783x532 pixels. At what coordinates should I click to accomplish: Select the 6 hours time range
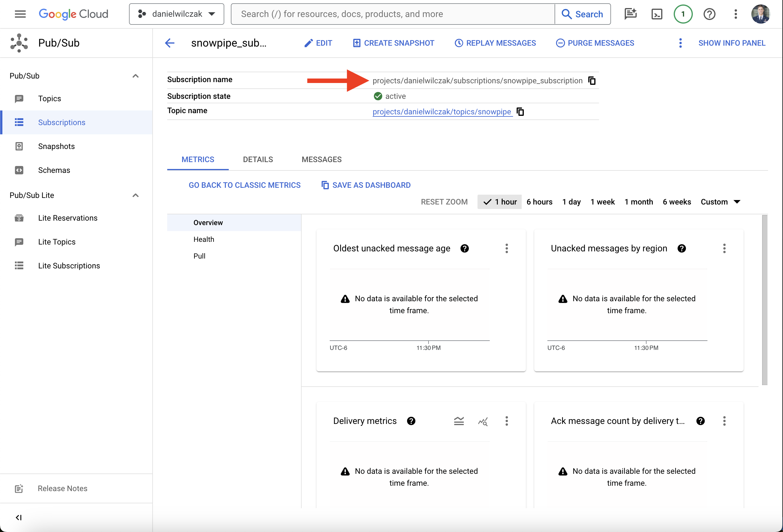pos(539,202)
